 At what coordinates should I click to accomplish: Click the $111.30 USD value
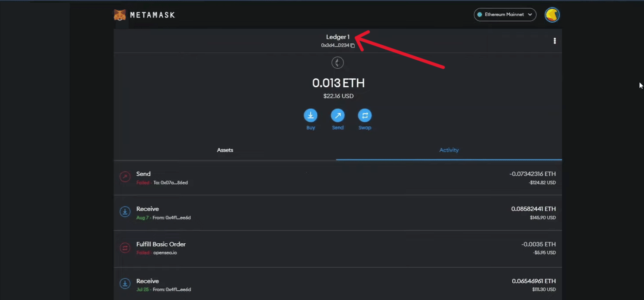click(x=544, y=290)
